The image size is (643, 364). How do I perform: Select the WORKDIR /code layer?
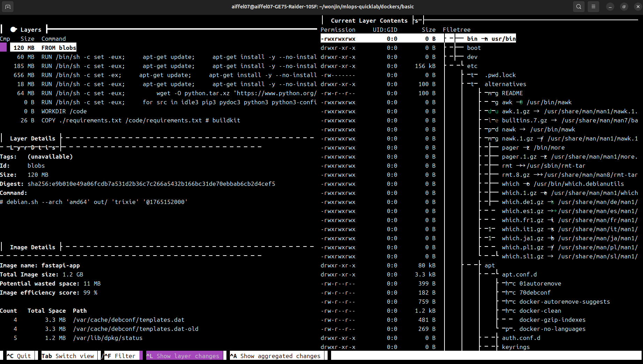(x=158, y=111)
